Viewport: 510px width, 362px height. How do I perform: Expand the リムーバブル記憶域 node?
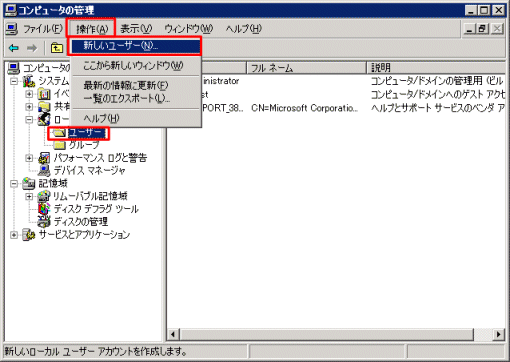29,196
